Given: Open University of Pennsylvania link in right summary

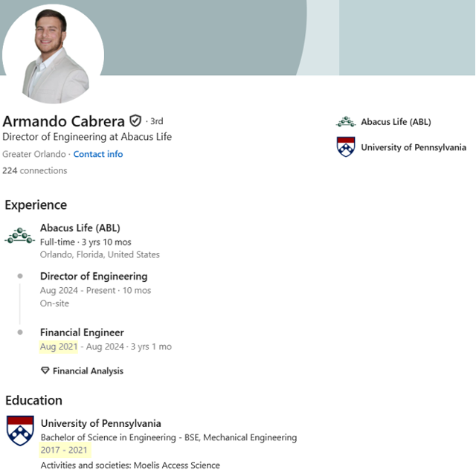Looking at the screenshot, I should 414,147.
